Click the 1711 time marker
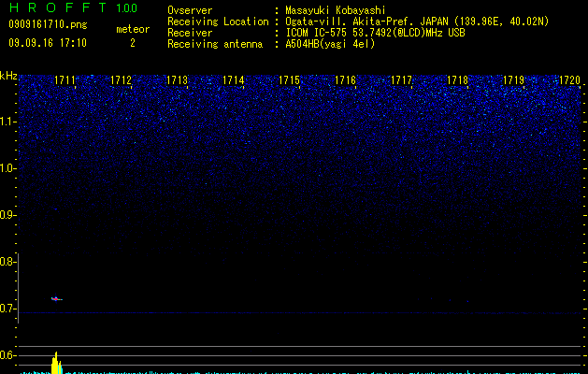Image resolution: width=588 pixels, height=374 pixels. (x=65, y=79)
